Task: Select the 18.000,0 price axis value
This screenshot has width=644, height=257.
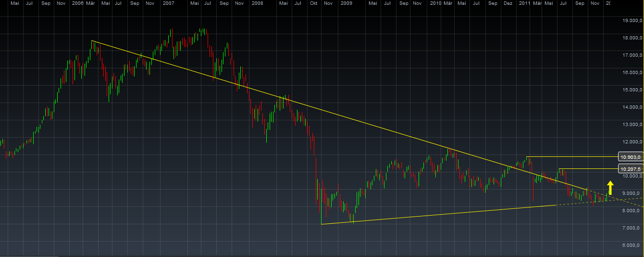Action: pos(632,38)
